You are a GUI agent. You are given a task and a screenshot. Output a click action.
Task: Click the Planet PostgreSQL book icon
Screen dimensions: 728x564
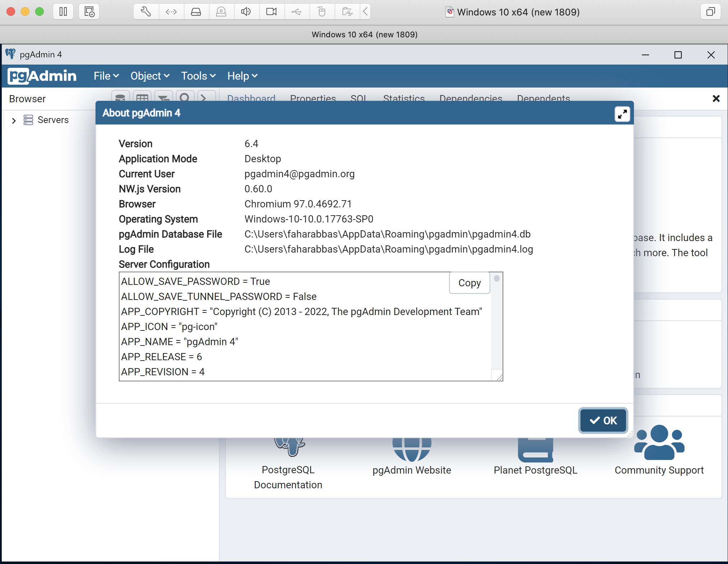tap(535, 450)
